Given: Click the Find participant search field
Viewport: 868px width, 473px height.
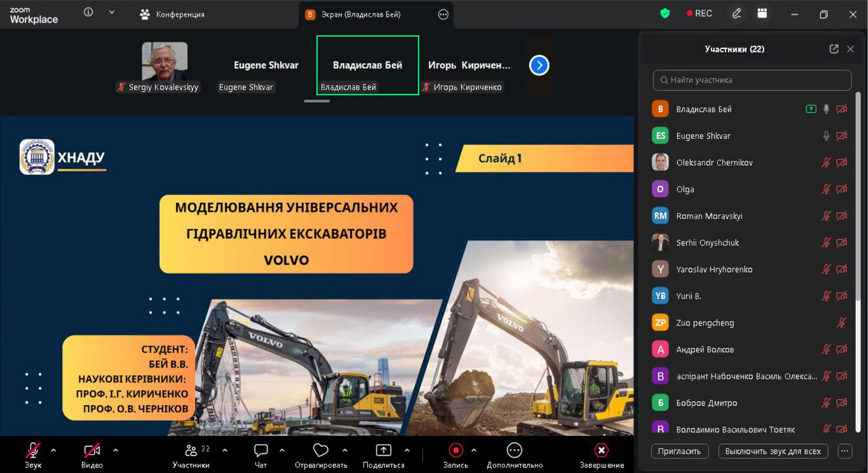Looking at the screenshot, I should (x=752, y=80).
